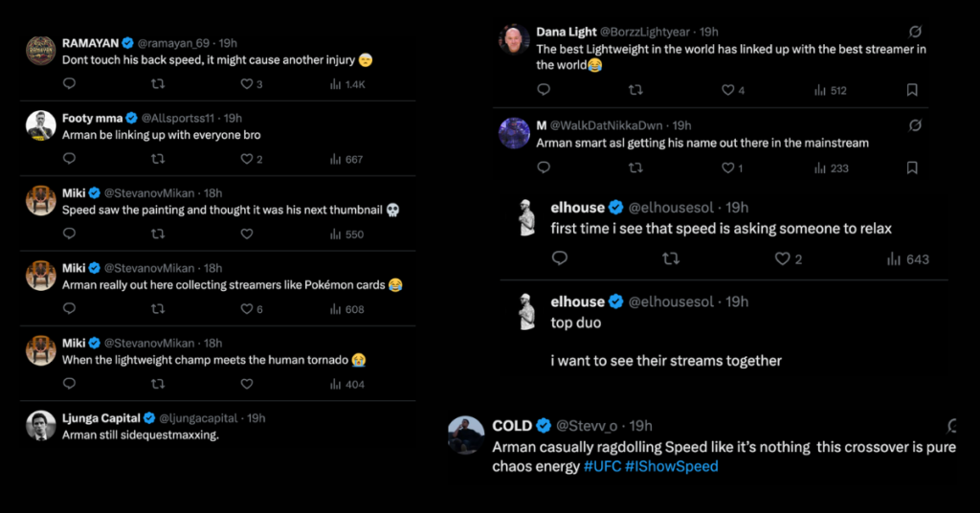Retweet Miki's Pokémon cards tweet
The height and width of the screenshot is (513, 980).
pyautogui.click(x=158, y=309)
